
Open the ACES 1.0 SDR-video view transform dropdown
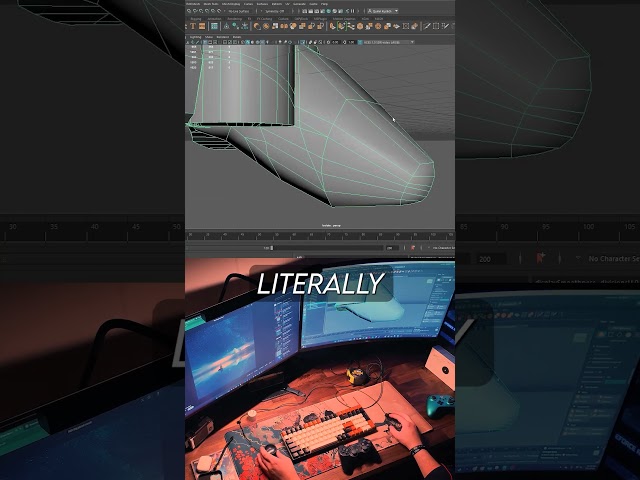point(388,42)
